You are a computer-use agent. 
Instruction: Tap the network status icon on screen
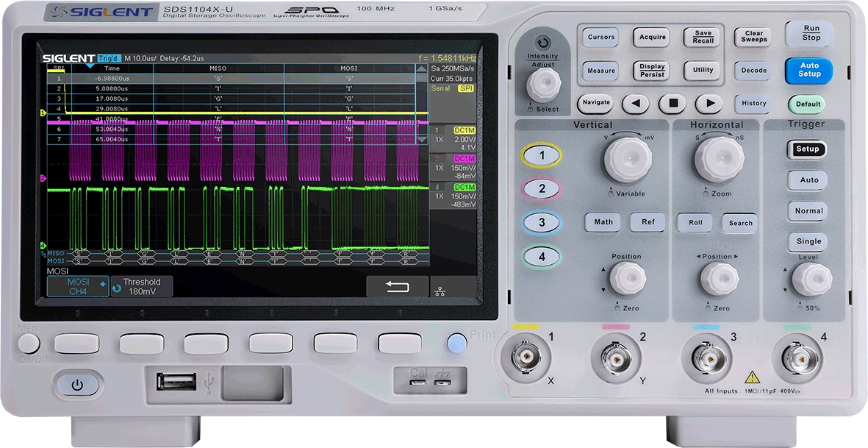[441, 292]
